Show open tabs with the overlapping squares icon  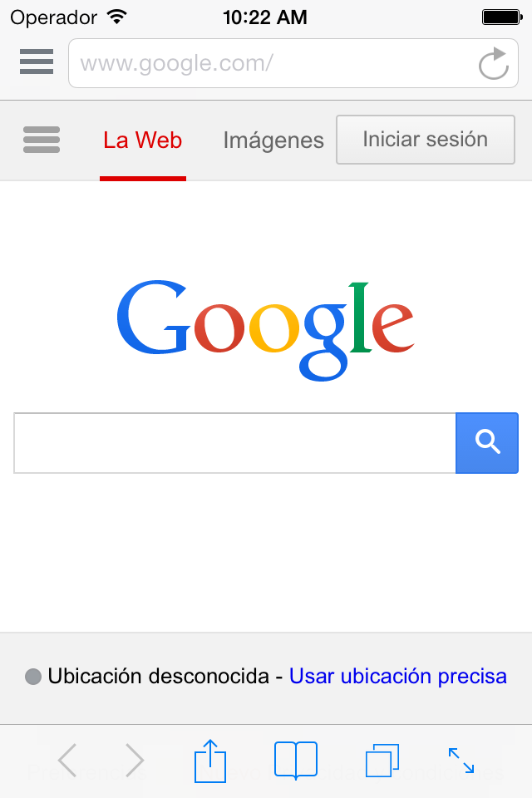(382, 761)
